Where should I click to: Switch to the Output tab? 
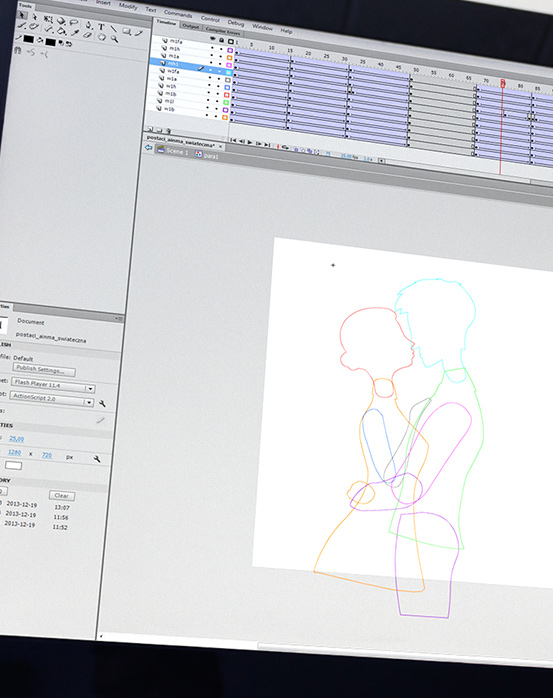[191, 26]
